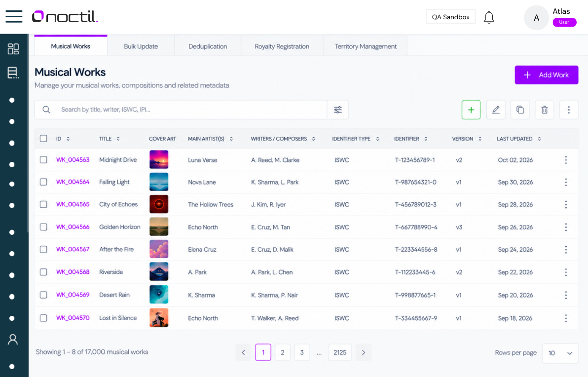Open the dashboard grid sidebar icon
Image resolution: width=588 pixels, height=377 pixels.
[x=13, y=49]
